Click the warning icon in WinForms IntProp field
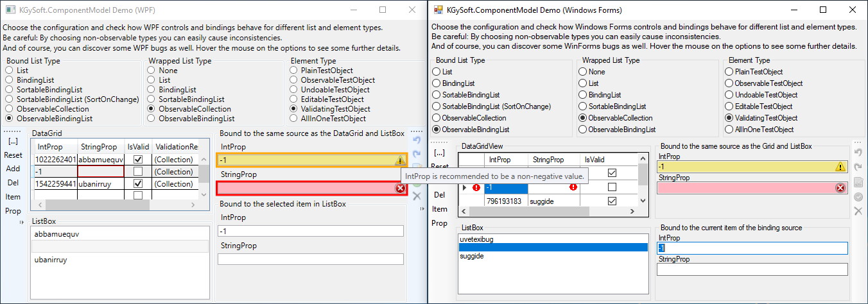The width and height of the screenshot is (868, 304). [x=840, y=167]
